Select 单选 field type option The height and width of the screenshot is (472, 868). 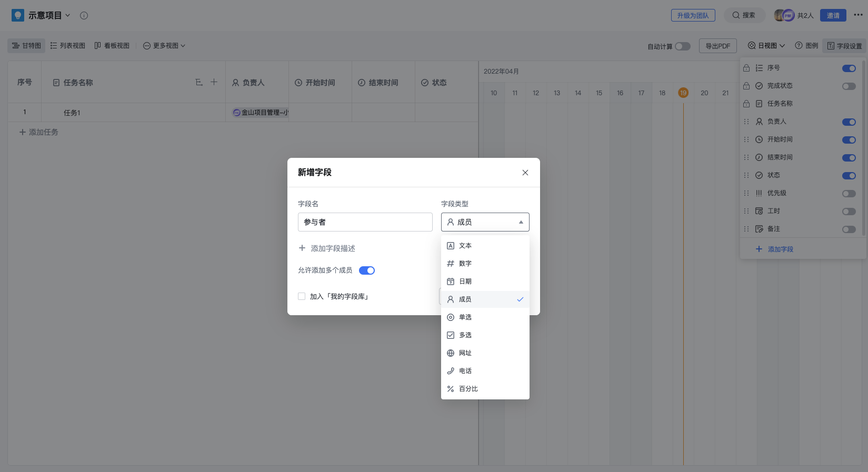click(x=485, y=317)
